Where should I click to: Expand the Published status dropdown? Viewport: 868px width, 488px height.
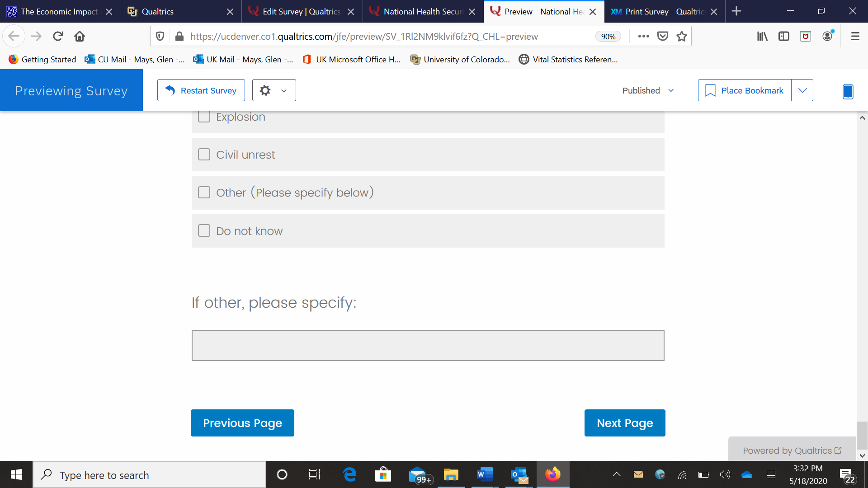(x=648, y=90)
